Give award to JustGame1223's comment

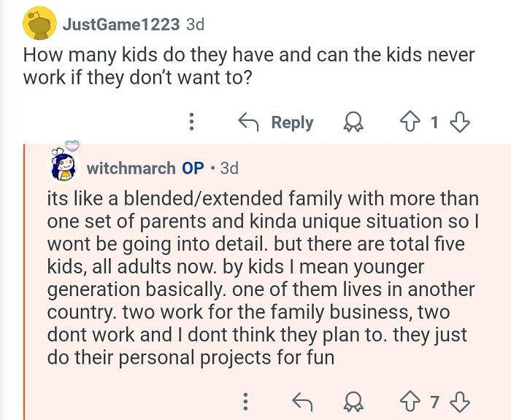coord(353,122)
